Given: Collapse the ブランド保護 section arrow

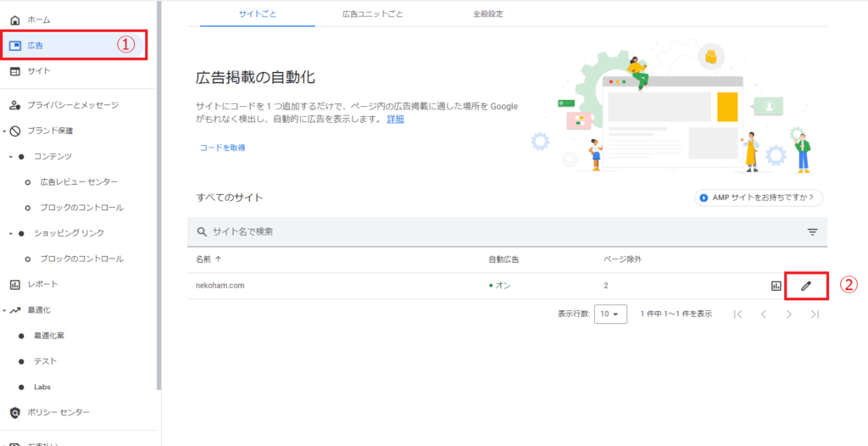Looking at the screenshot, I should click(4, 131).
